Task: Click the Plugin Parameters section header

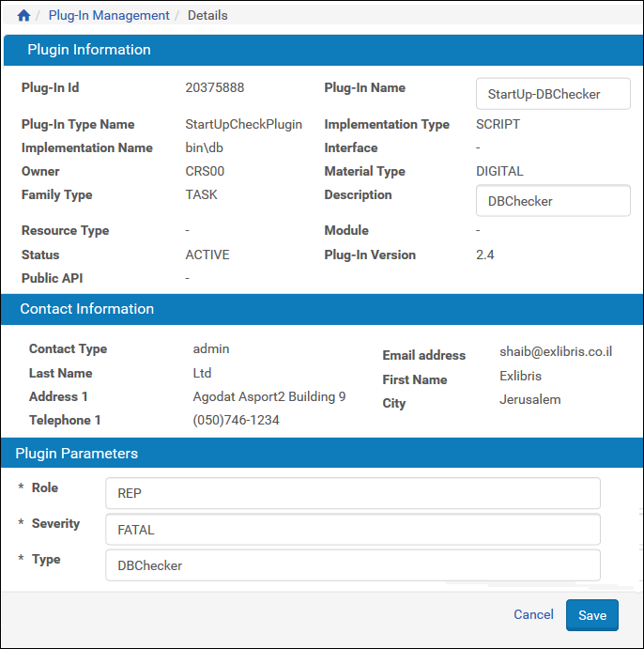Action: (77, 454)
